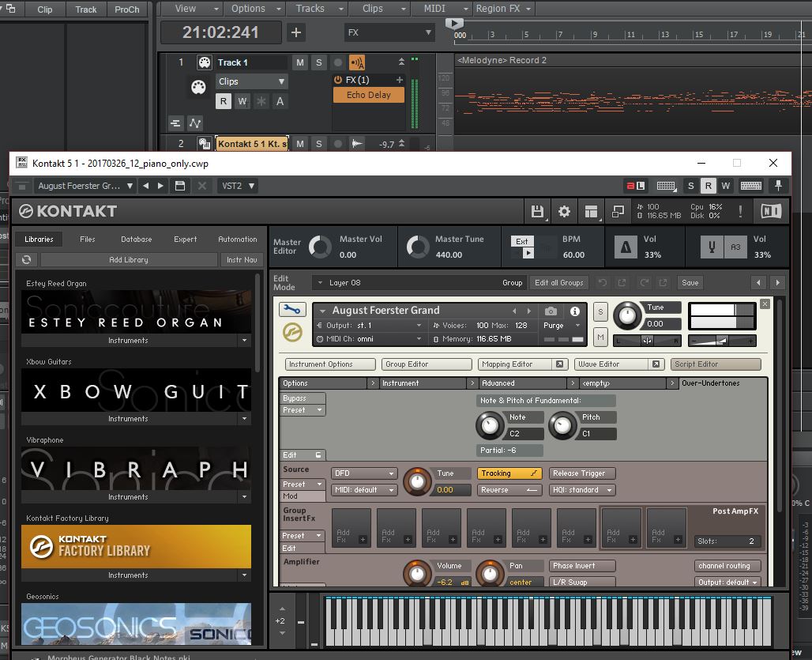Click automation envelope icon under Track 1
This screenshot has height=660, width=812.
pos(195,123)
